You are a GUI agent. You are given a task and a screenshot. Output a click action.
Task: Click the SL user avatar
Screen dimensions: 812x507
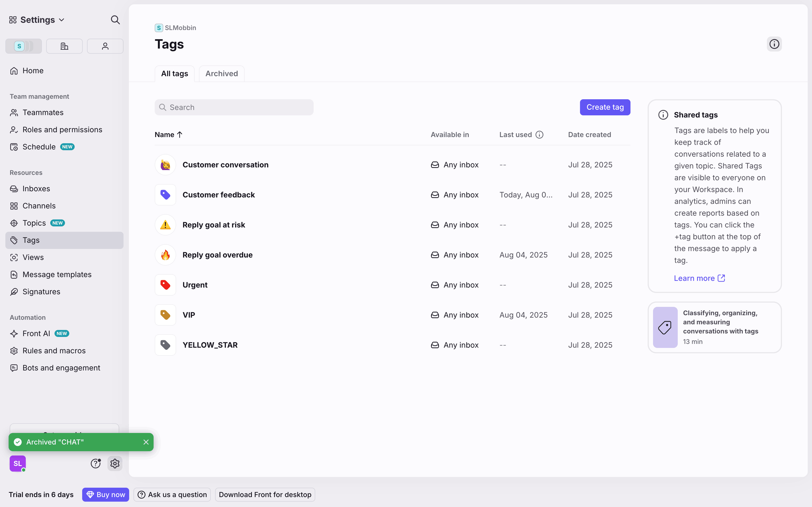point(17,464)
